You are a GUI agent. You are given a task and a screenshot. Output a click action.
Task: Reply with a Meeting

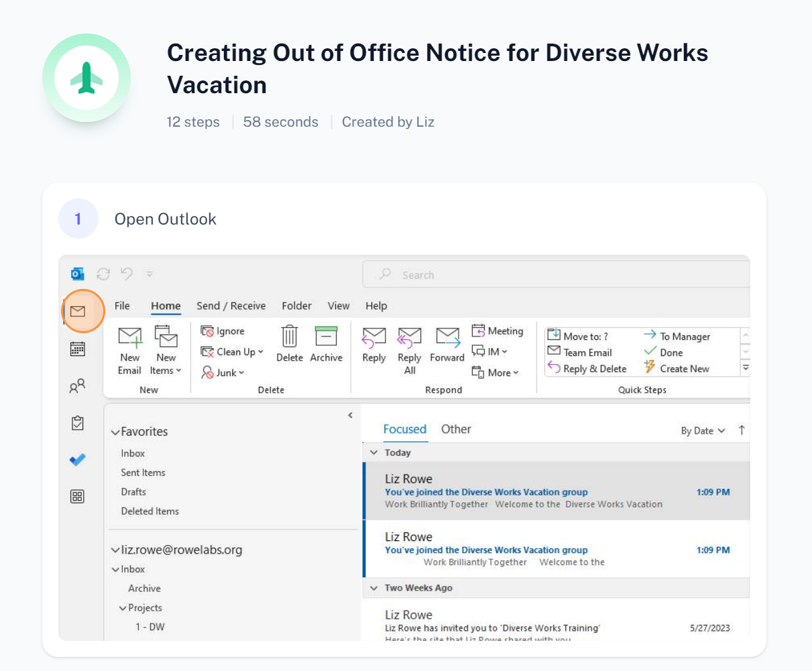(x=498, y=331)
